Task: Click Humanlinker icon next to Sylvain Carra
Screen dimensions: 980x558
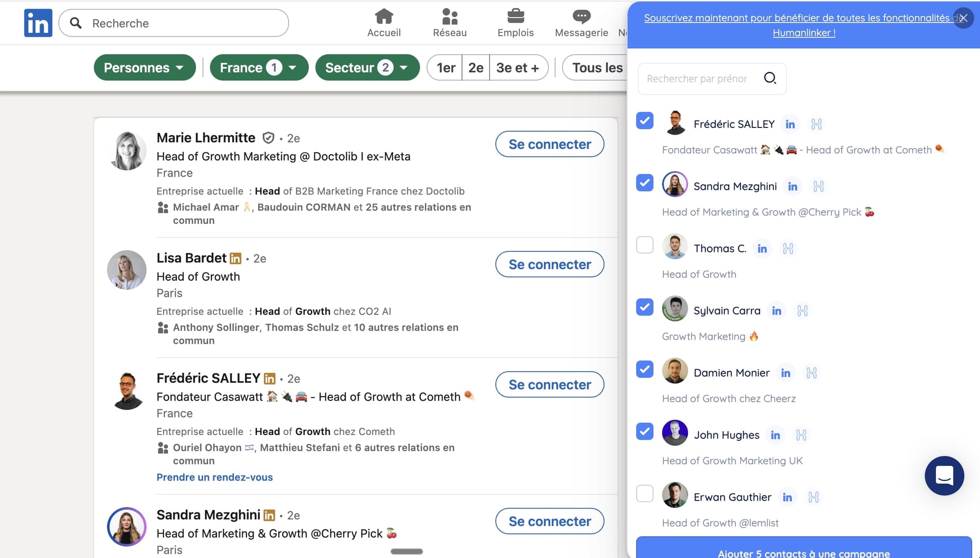Action: coord(802,311)
